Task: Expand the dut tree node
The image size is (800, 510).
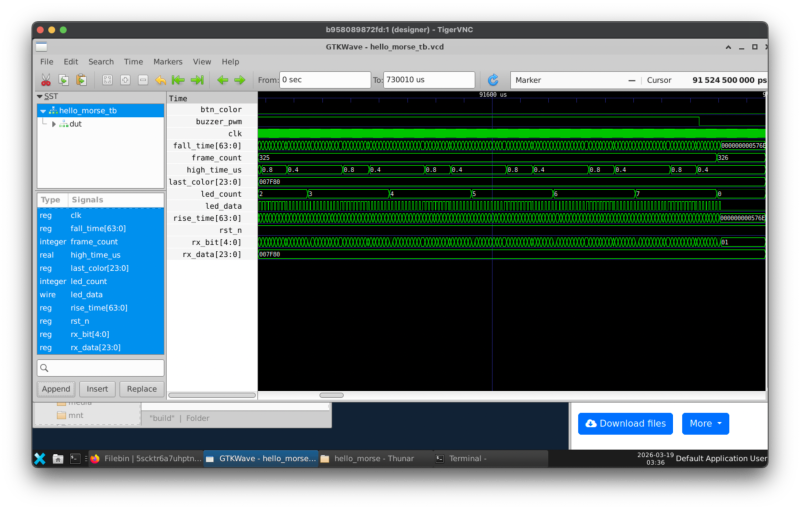Action: click(54, 124)
